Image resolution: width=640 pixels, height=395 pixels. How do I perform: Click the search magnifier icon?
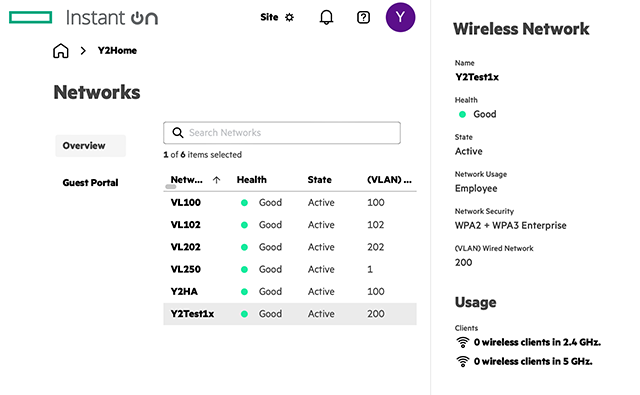(178, 133)
